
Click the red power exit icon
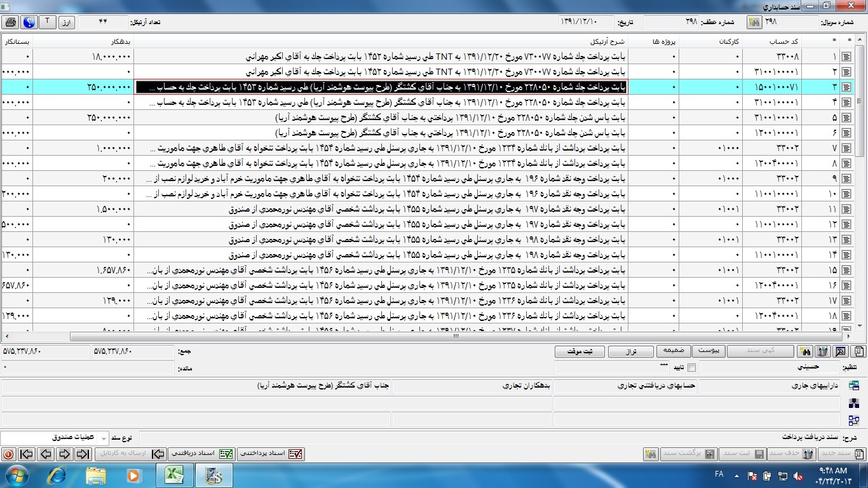point(8,454)
